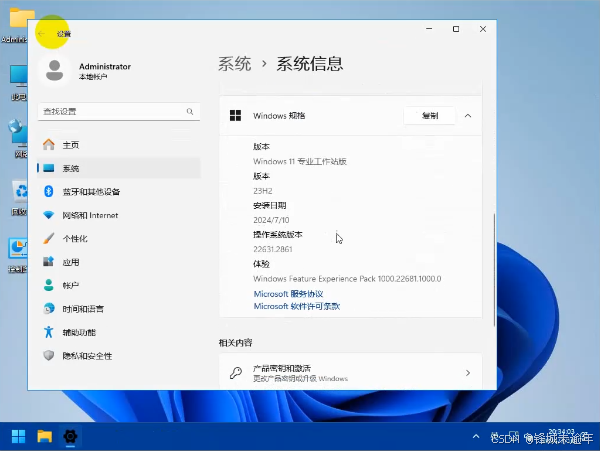Select 辅助功能 in the sidebar
Viewport: 600px width, 451px height.
click(x=119, y=332)
